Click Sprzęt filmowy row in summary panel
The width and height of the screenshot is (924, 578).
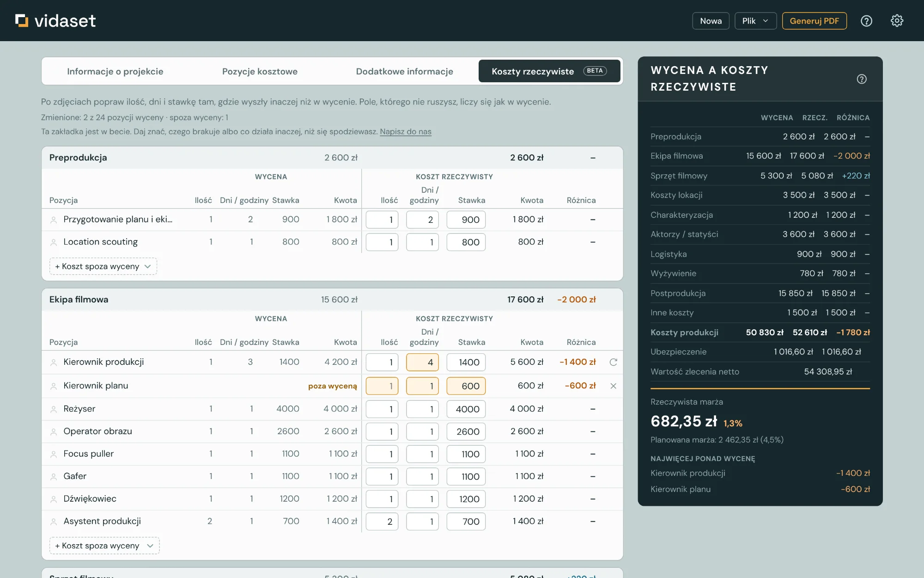pos(760,176)
